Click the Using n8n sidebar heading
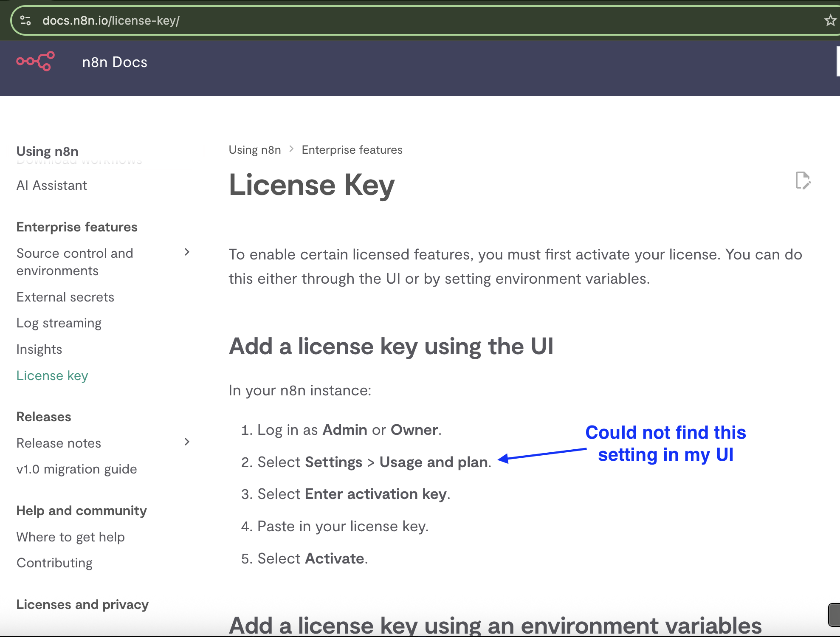This screenshot has height=637, width=840. (48, 151)
